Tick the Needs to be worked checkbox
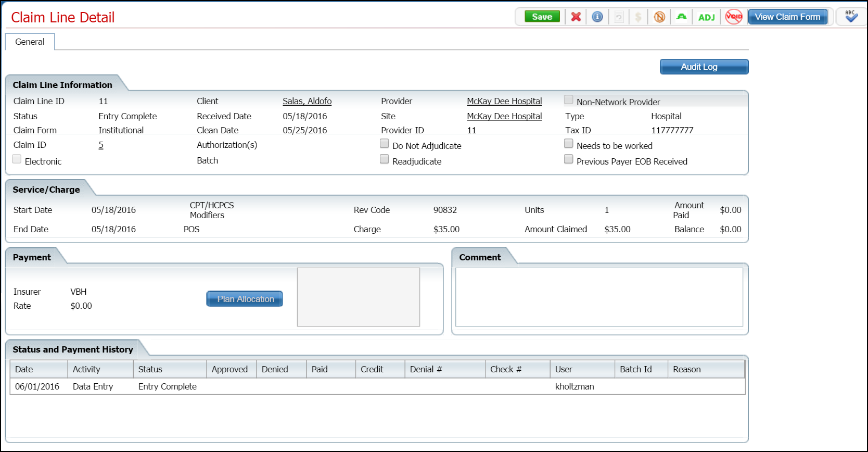The width and height of the screenshot is (868, 452). point(569,144)
